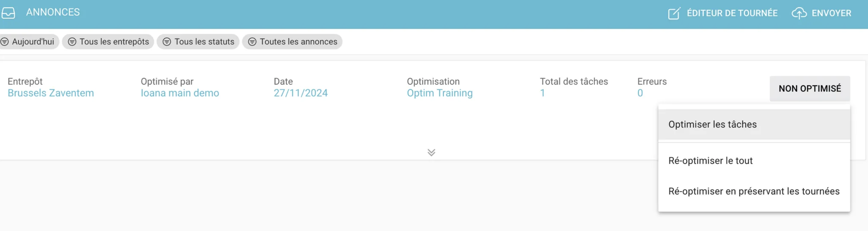Choose Ré-optimiser en préservant les tournées
The image size is (868, 231).
[x=754, y=191]
